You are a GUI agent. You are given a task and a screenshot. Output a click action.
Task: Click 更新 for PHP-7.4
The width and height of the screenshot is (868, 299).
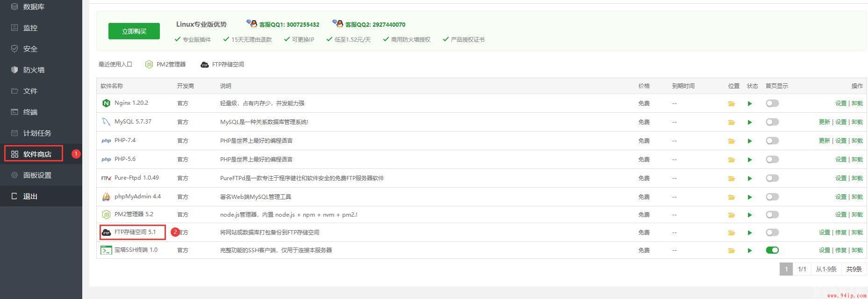click(x=824, y=141)
